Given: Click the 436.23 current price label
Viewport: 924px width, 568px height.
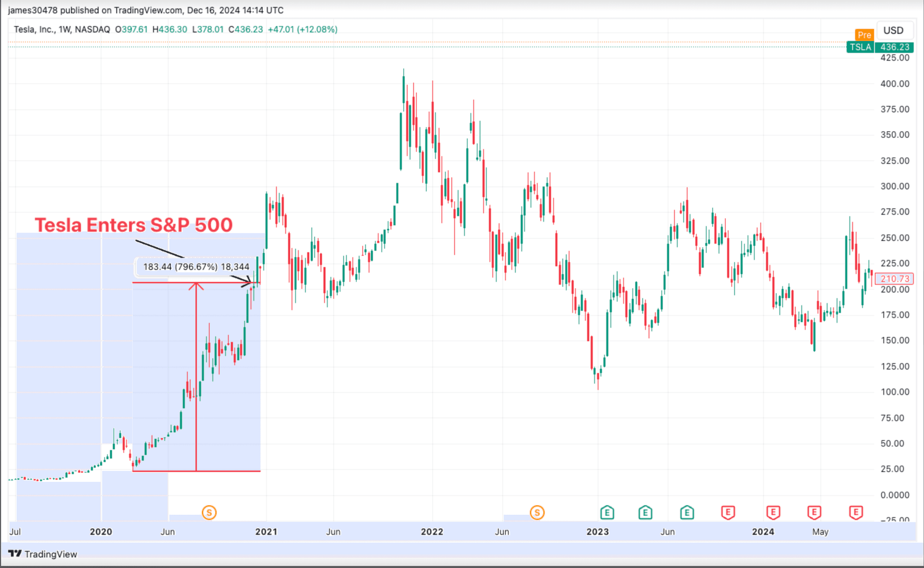Looking at the screenshot, I should coord(895,47).
